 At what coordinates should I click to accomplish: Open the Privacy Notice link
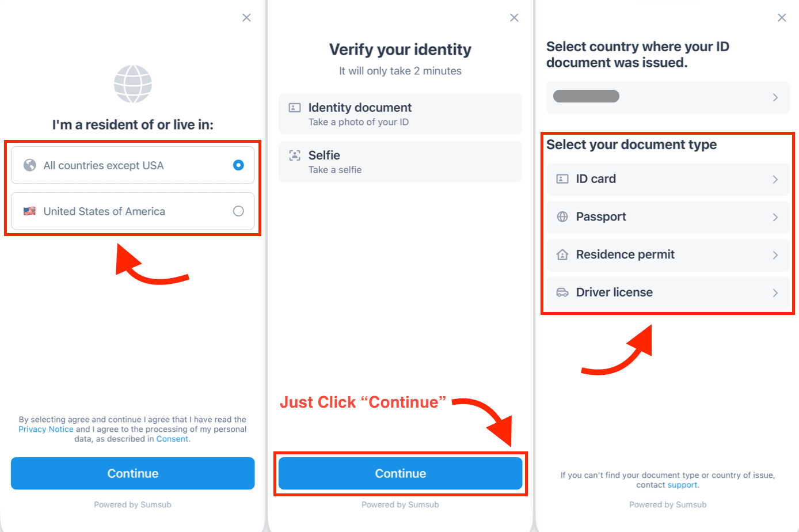point(46,430)
